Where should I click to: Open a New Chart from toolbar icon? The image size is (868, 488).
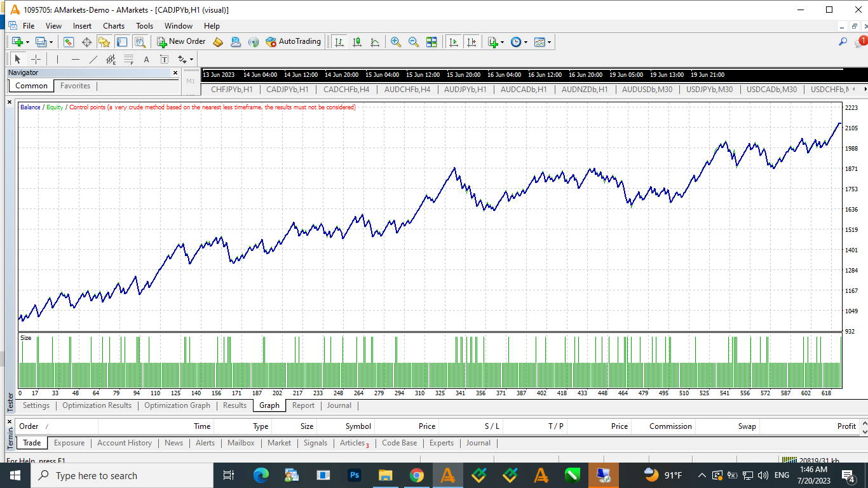pyautogui.click(x=17, y=42)
